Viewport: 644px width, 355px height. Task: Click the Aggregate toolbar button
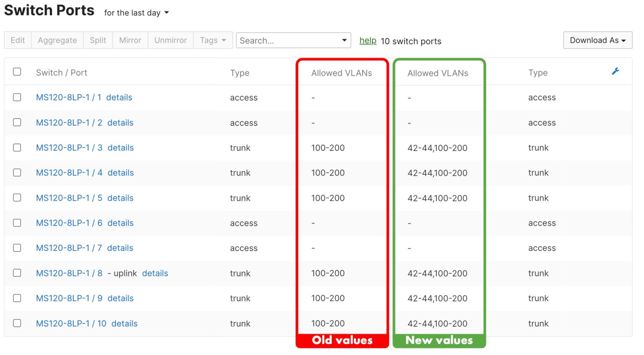pos(57,40)
